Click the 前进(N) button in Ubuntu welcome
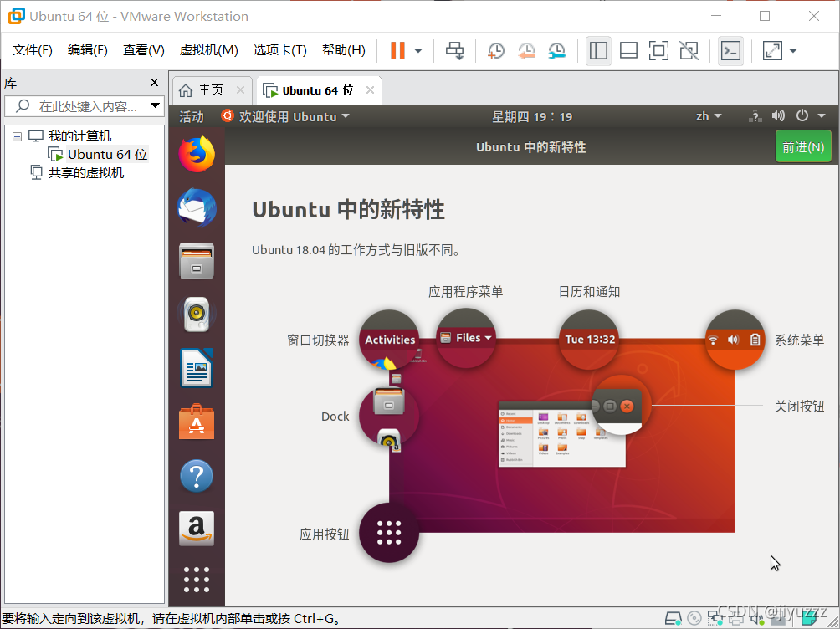 (802, 145)
